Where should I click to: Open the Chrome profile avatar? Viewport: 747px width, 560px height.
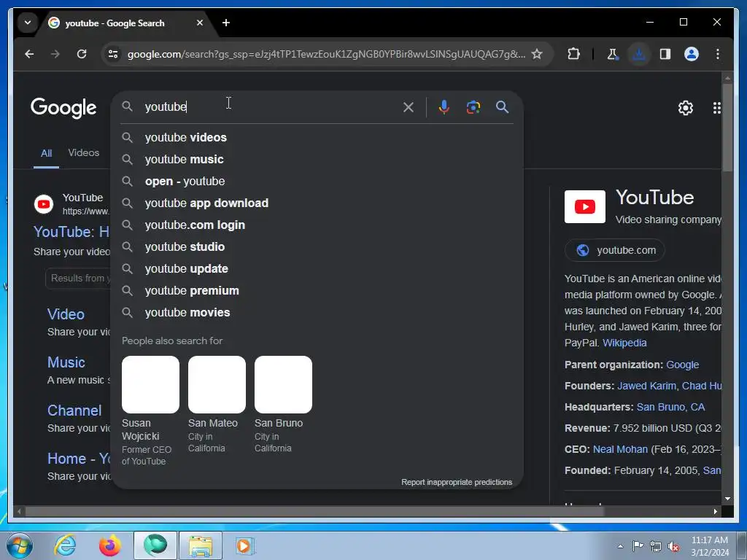tap(692, 54)
